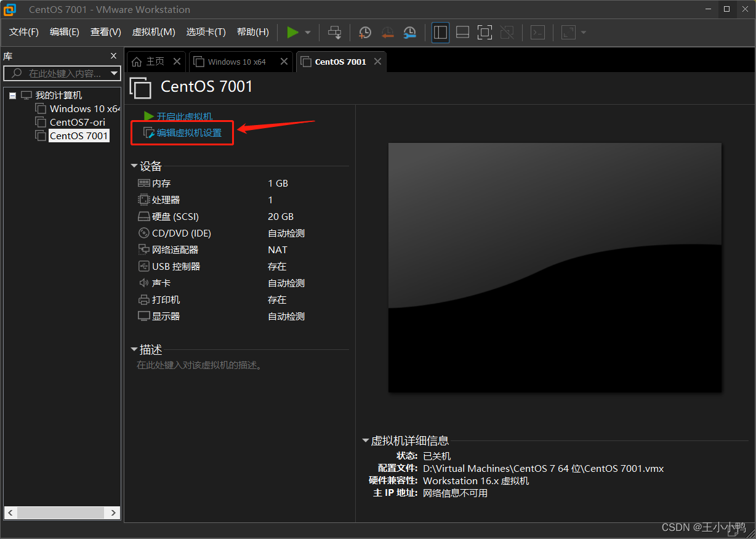Click the revert to snapshot icon
756x539 pixels.
pyautogui.click(x=387, y=33)
